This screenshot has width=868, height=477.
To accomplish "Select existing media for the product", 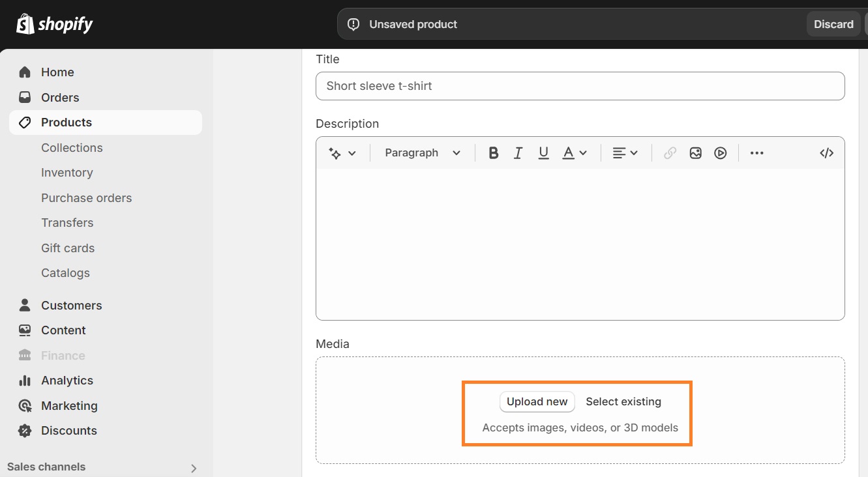I will (623, 401).
